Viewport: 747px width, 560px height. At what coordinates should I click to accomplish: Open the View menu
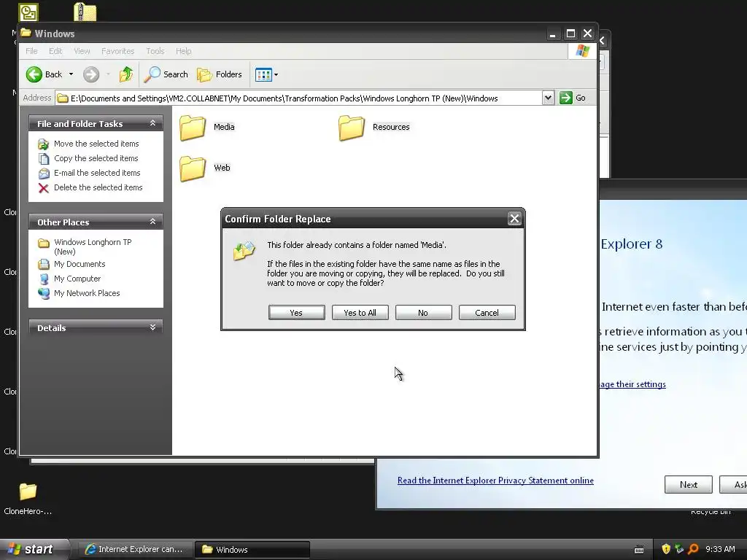82,51
